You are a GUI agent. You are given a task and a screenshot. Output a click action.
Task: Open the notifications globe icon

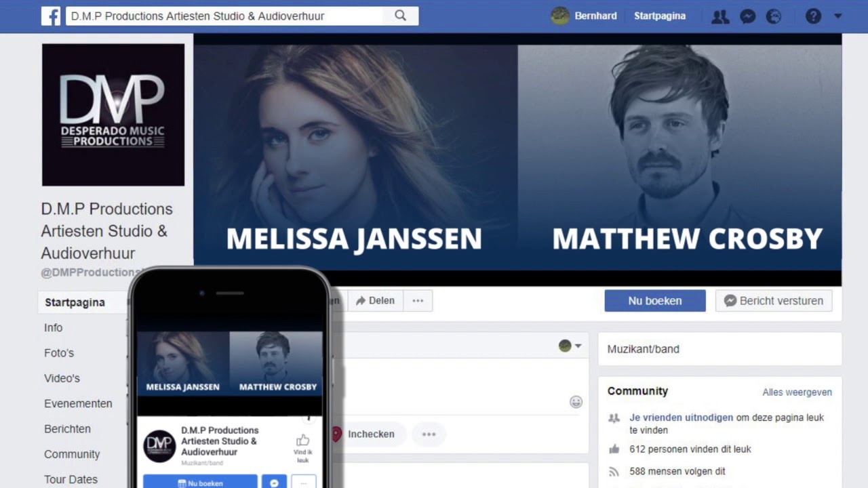pos(774,16)
